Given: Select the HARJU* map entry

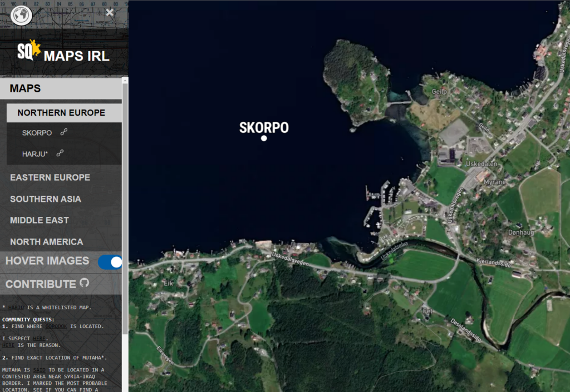Looking at the screenshot, I should pos(35,154).
